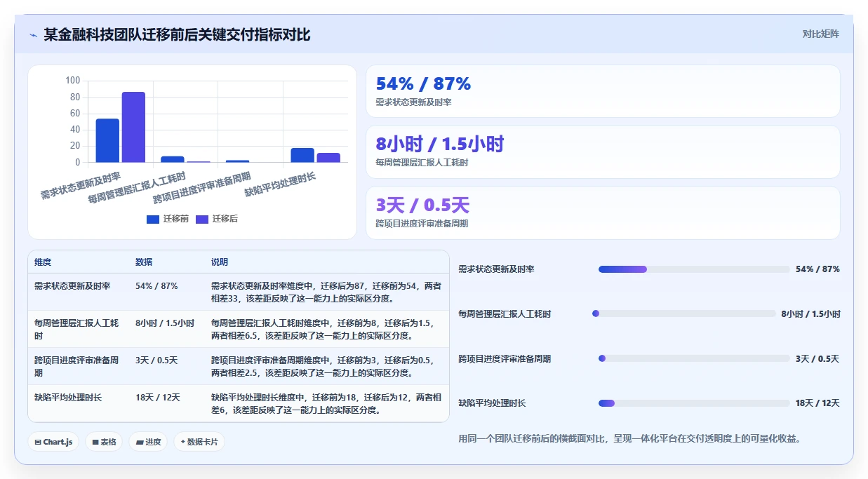Click the Chart.js tag chip

pyautogui.click(x=53, y=442)
